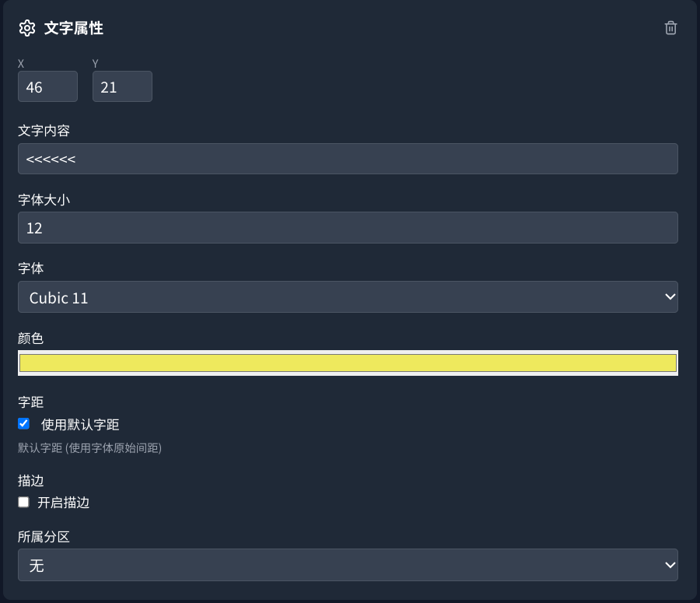
Task: Click the gear icon beside 文字属性
Action: point(27,29)
